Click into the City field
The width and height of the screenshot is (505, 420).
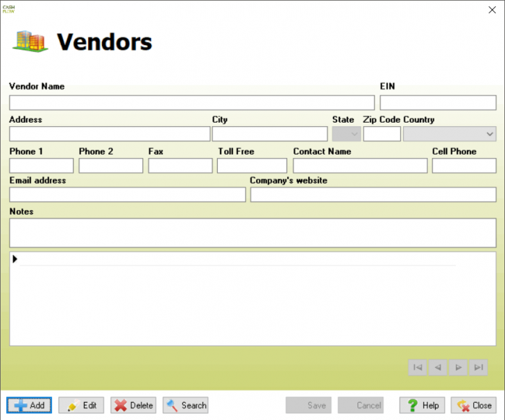[x=270, y=134]
